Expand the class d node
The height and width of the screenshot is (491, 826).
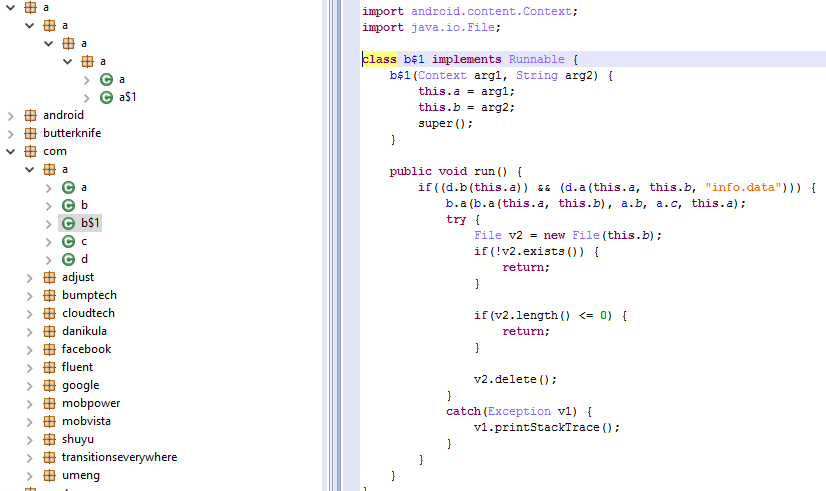pos(48,260)
